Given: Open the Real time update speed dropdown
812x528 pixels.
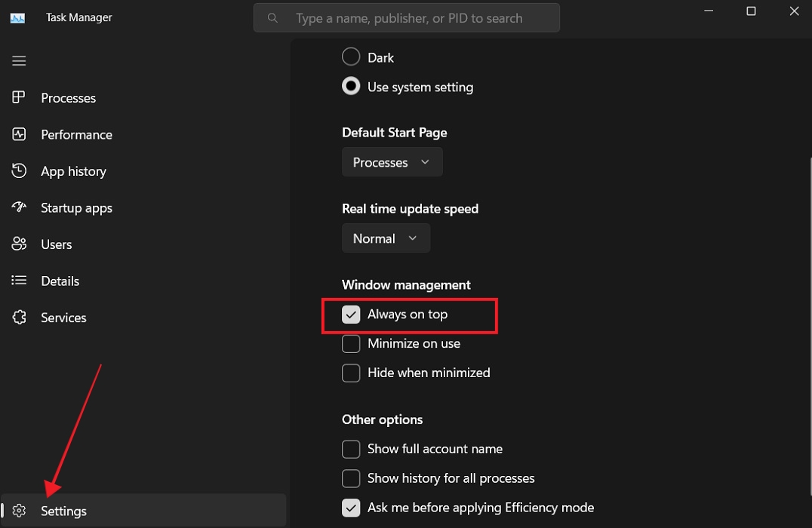Looking at the screenshot, I should point(386,238).
